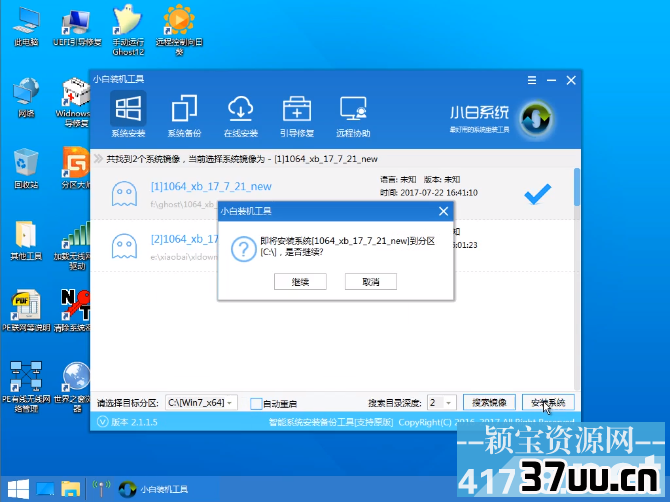Click the 安装系统 button

548,402
